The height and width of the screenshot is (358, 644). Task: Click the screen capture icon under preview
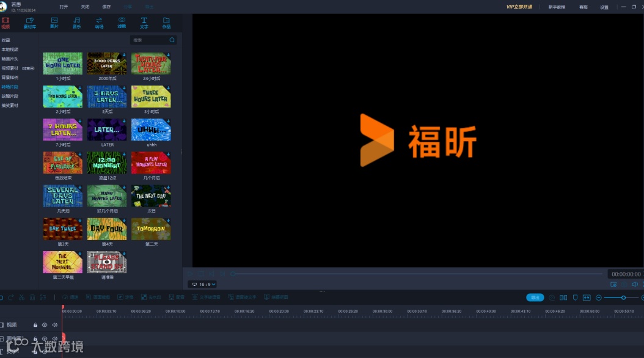coord(613,285)
